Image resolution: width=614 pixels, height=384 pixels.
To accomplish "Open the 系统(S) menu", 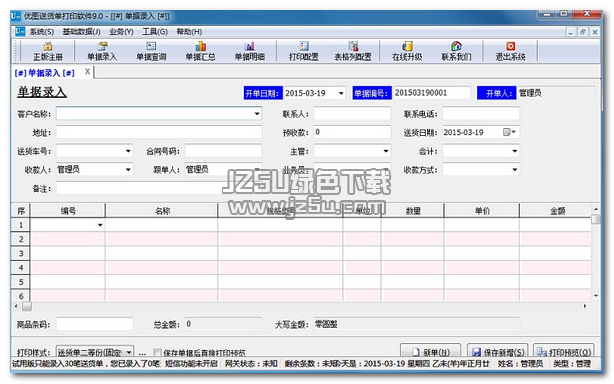I will pos(42,32).
